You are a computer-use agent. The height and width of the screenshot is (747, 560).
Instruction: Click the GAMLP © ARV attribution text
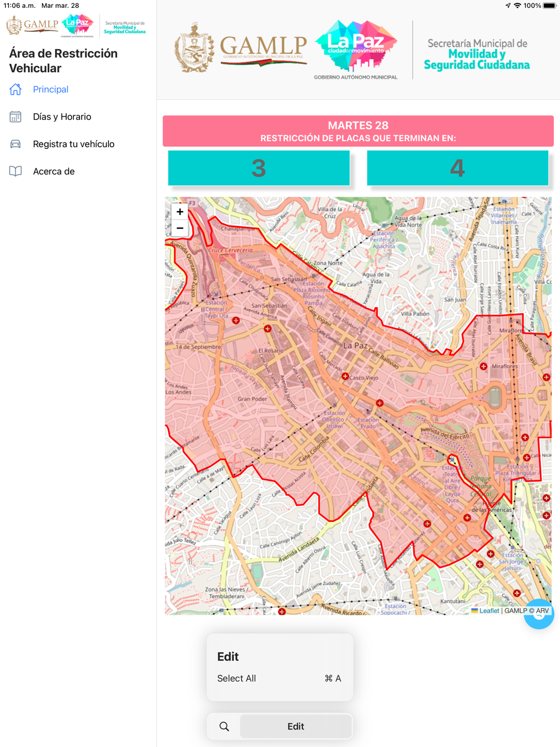tap(526, 611)
